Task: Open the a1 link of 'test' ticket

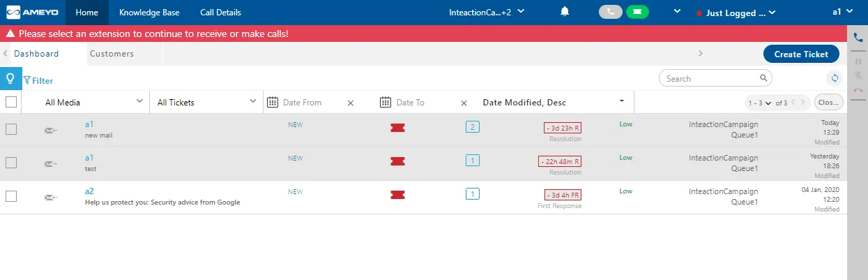Action: [x=89, y=157]
